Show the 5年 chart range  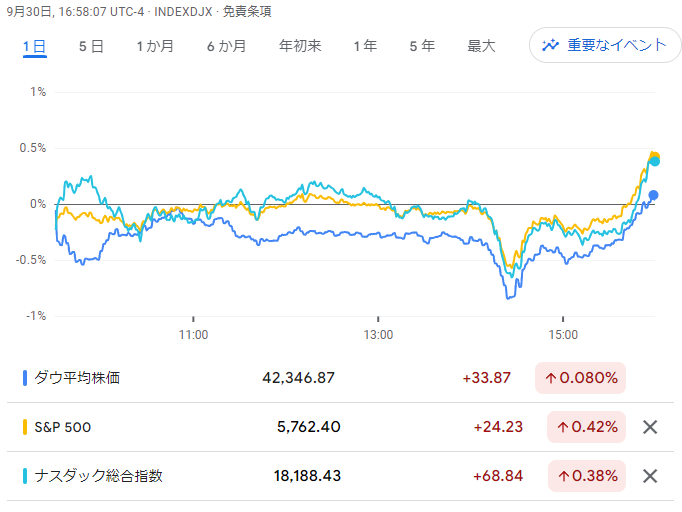pos(422,46)
